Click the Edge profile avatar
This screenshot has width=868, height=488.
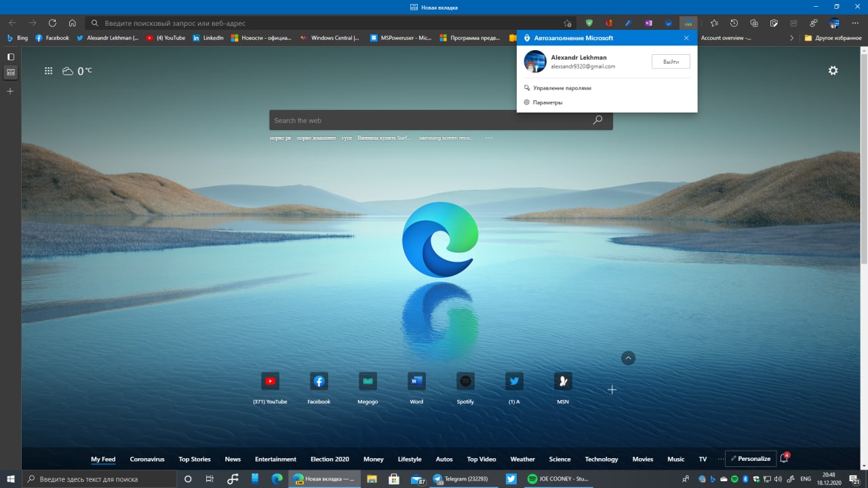coord(835,23)
